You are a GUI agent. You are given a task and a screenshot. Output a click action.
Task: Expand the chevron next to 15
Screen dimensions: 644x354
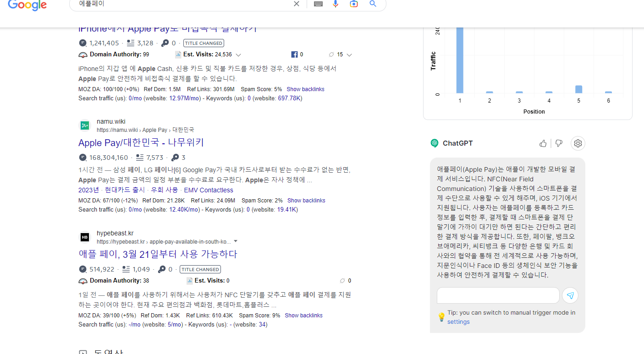click(x=349, y=55)
